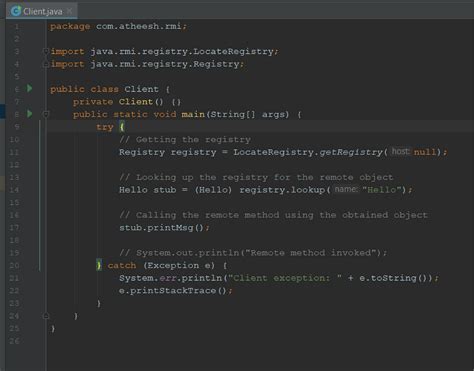Click line number 11 in the gutter
The image size is (474, 371).
14,152
